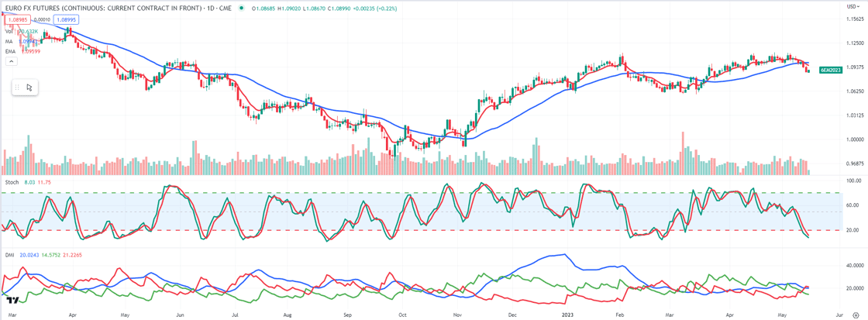
Task: Click the 100.00 Stoch scale label
Action: pyautogui.click(x=855, y=181)
